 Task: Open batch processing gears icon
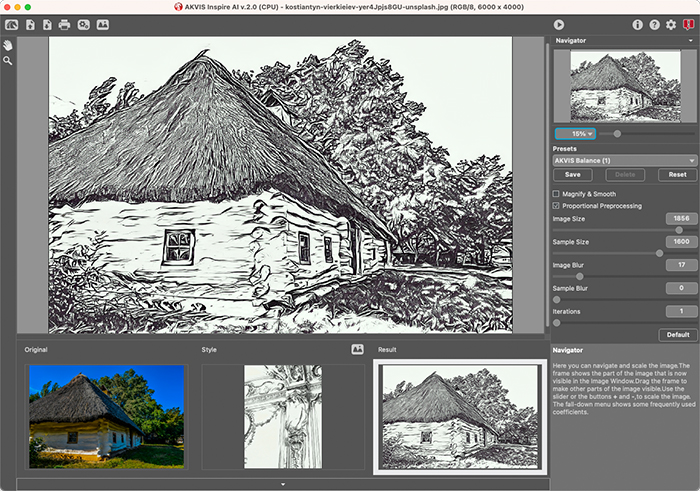pos(83,24)
